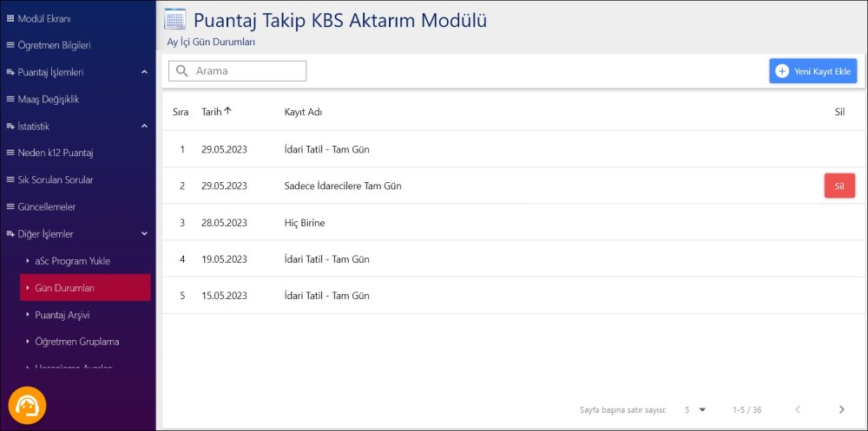Click the plus icon on Yeni Kayıt Ekle
This screenshot has width=868, height=431.
click(782, 71)
